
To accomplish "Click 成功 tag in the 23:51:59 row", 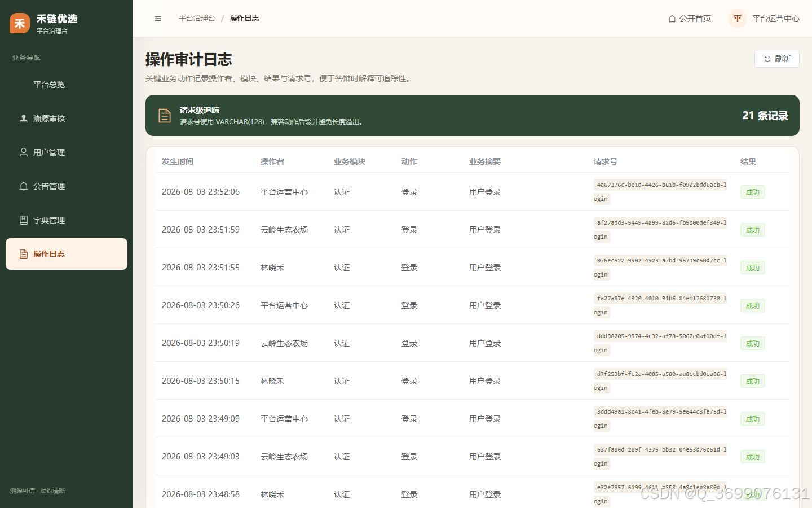I will tap(753, 230).
